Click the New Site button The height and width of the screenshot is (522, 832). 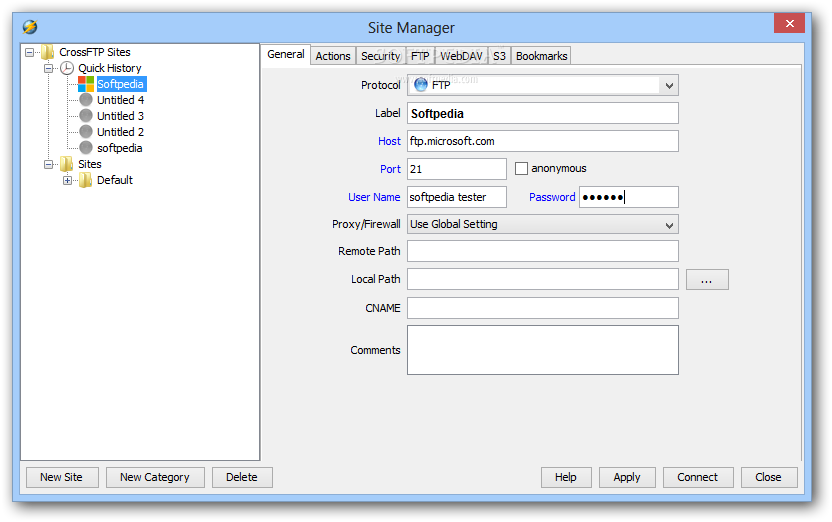click(x=62, y=477)
